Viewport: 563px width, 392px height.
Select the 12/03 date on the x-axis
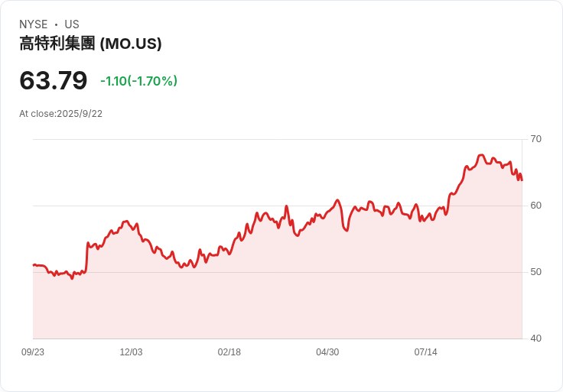tap(131, 352)
